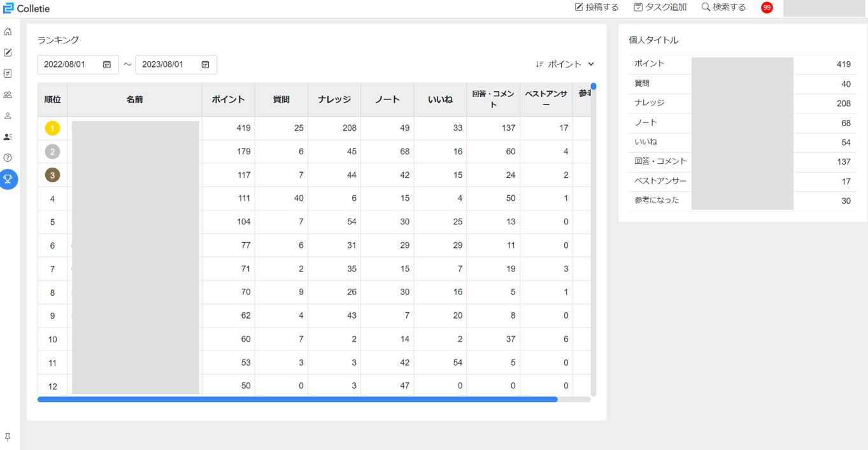Click the いいね column header
The height and width of the screenshot is (450, 868).
[440, 99]
